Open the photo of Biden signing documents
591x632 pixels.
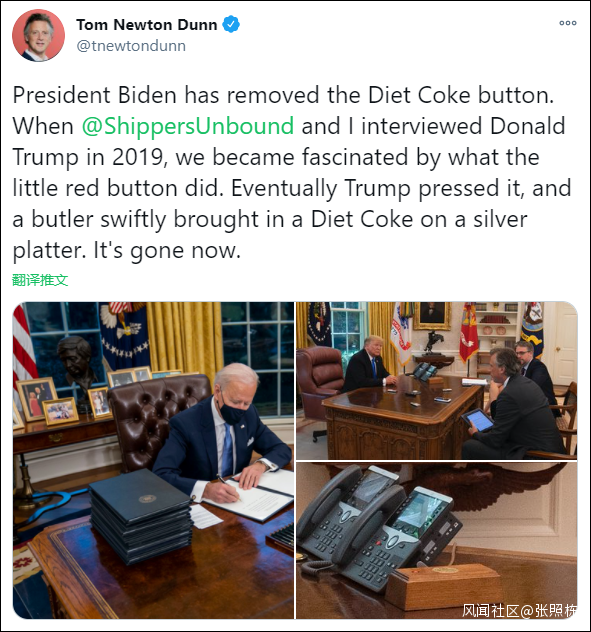pos(154,460)
